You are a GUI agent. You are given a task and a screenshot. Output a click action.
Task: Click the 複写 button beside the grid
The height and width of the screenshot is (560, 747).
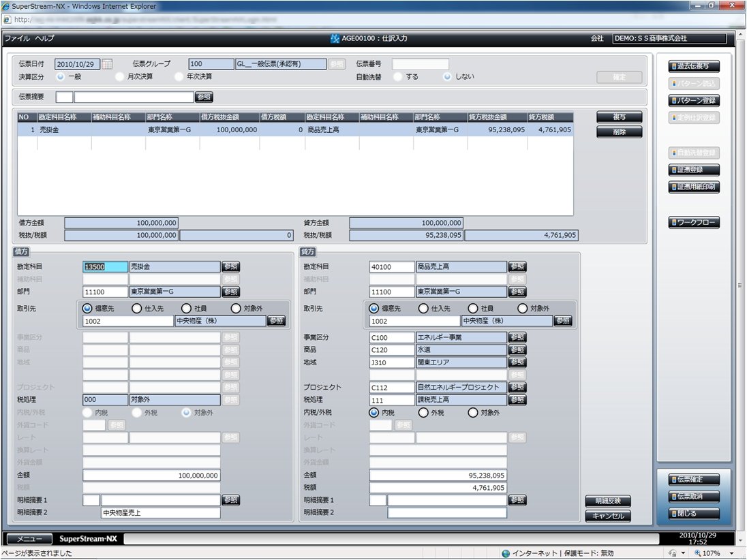(620, 117)
